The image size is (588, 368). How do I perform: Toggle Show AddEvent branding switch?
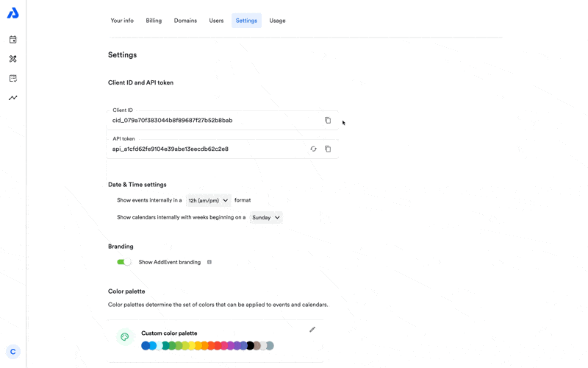click(124, 262)
